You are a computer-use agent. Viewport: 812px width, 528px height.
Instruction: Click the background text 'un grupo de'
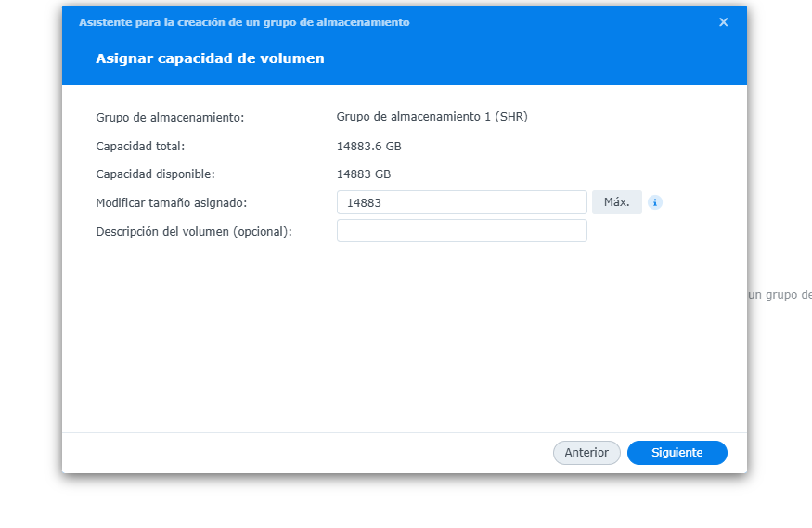[780, 295]
